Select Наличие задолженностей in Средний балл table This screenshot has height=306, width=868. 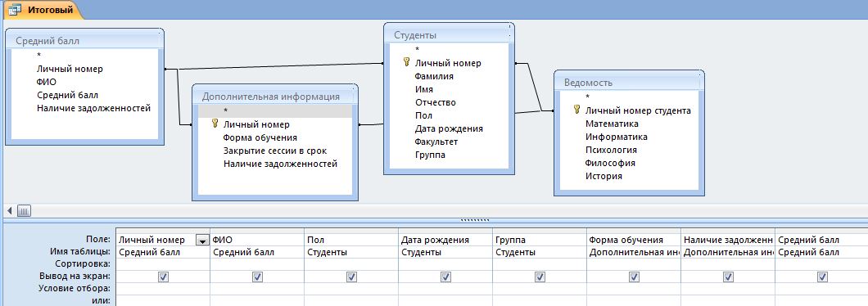tap(93, 109)
